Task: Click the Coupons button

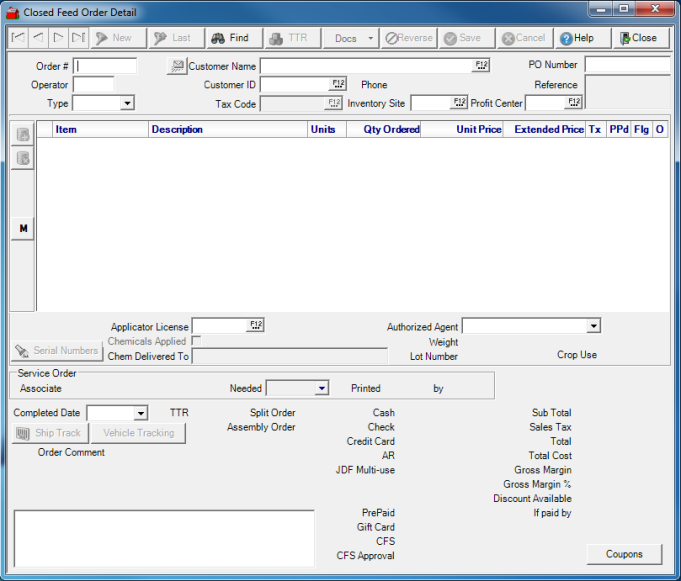Action: tap(625, 554)
